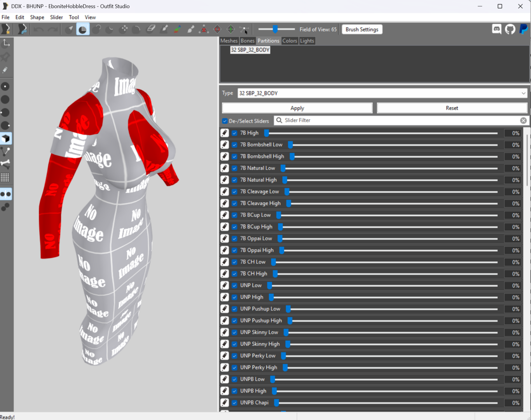Click the Redo arrow in toolbar
Image resolution: width=531 pixels, height=420 pixels.
tap(52, 29)
